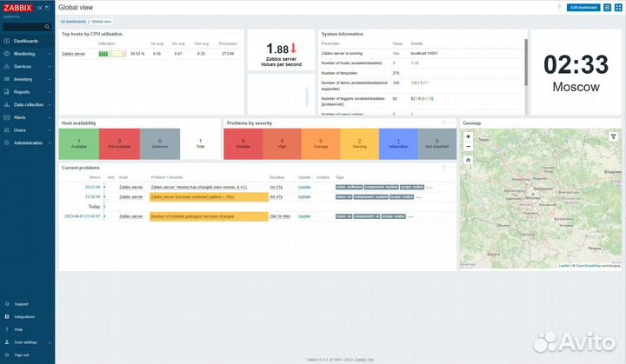Click the yellow Warning severity block

coord(359,143)
